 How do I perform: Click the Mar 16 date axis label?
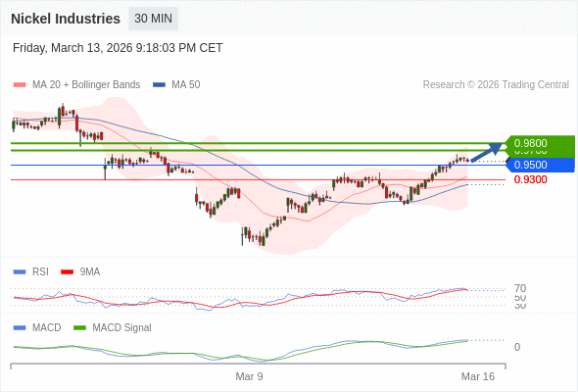(478, 376)
